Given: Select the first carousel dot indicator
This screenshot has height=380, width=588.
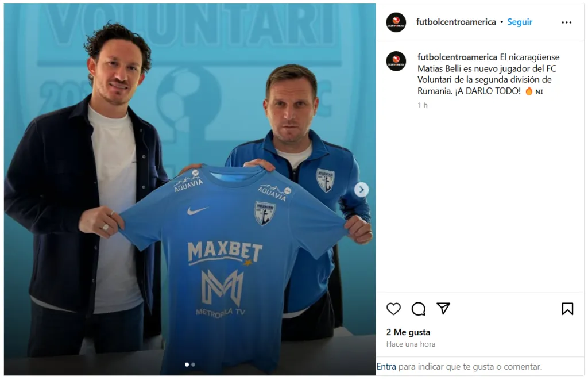Looking at the screenshot, I should pos(187,364).
